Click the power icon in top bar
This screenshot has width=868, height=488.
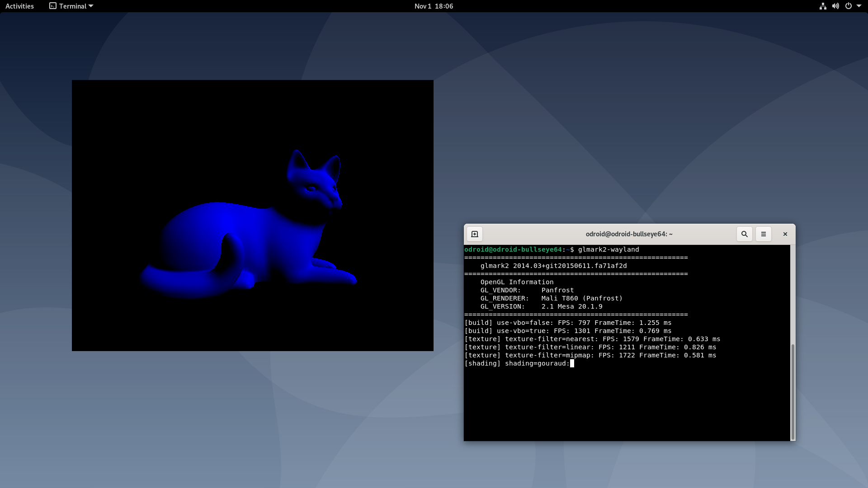[x=848, y=6]
